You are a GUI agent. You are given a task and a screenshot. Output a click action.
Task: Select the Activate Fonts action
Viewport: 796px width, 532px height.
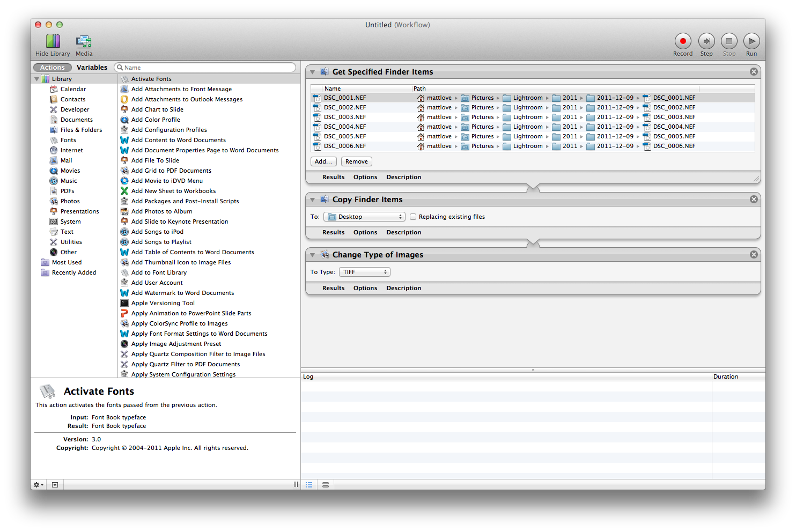(x=209, y=79)
